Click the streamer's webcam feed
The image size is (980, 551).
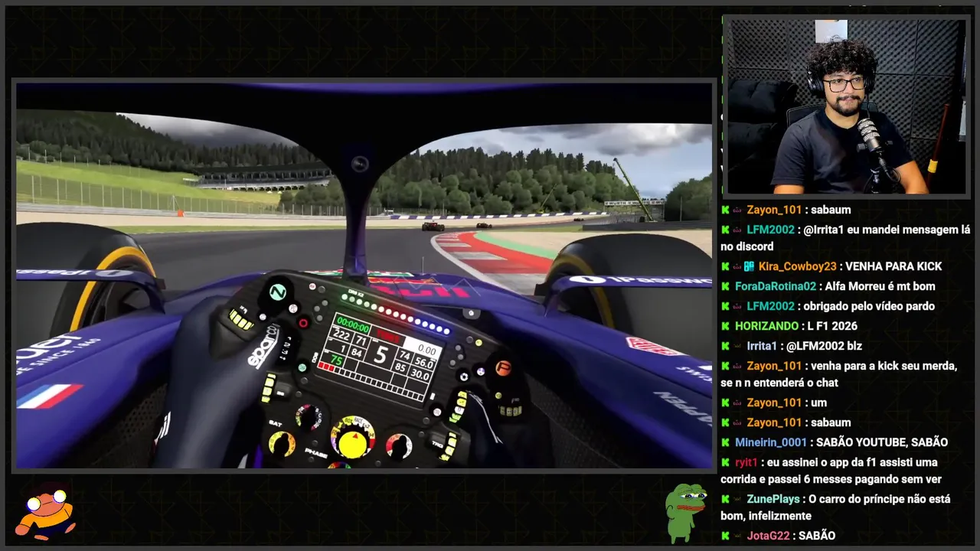point(845,106)
